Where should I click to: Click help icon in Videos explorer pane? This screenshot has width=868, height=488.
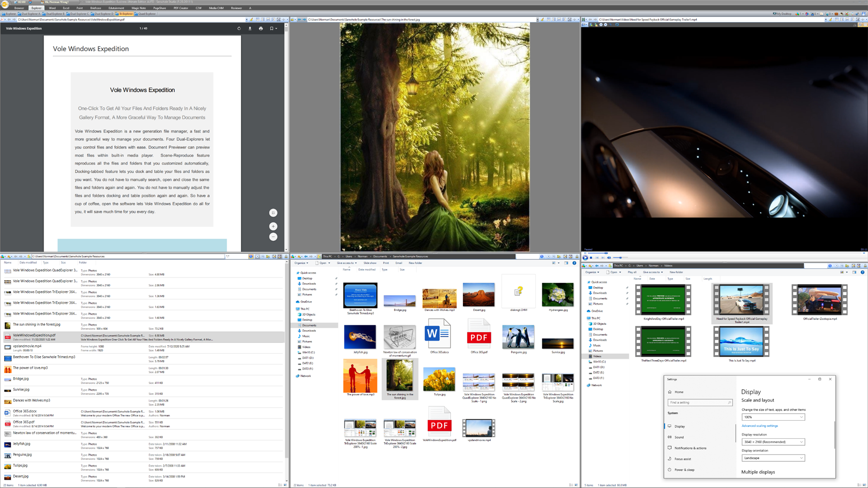pos(863,272)
